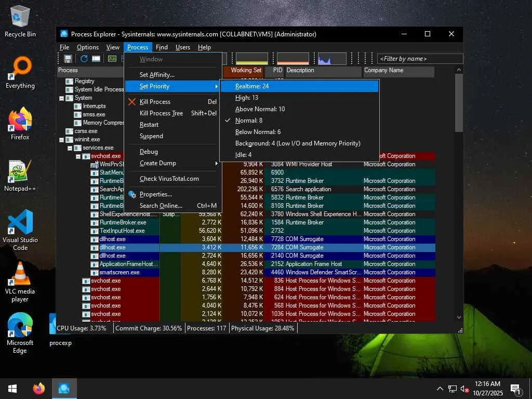
Task: Set priority to Idle: 4
Action: [x=299, y=155]
